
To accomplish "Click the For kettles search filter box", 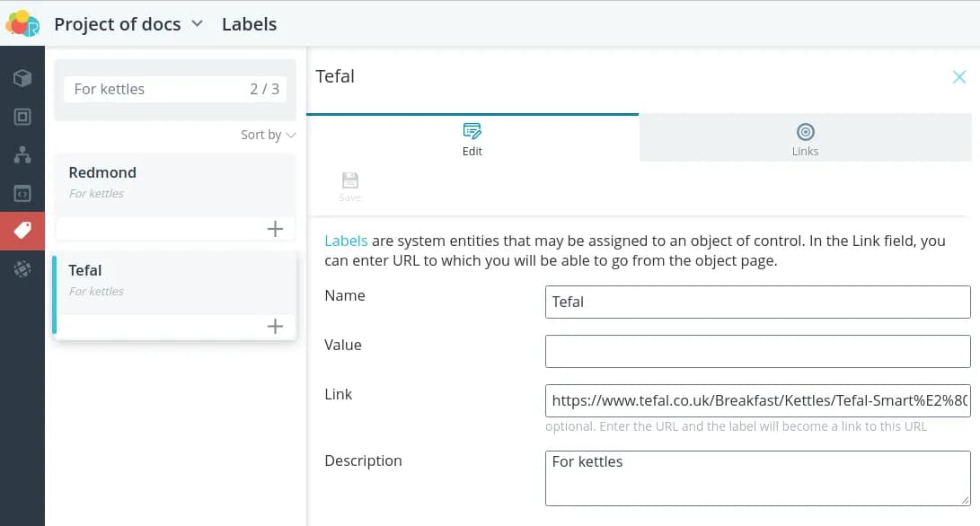I will (x=157, y=89).
